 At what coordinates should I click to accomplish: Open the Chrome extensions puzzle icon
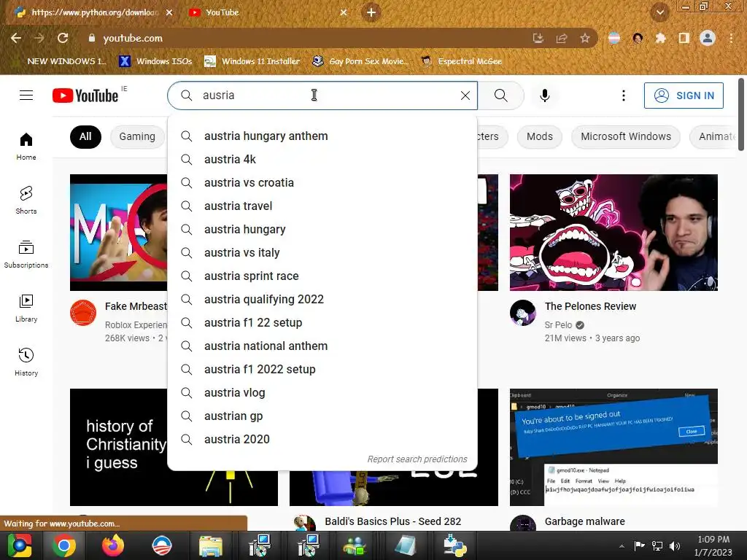(660, 38)
